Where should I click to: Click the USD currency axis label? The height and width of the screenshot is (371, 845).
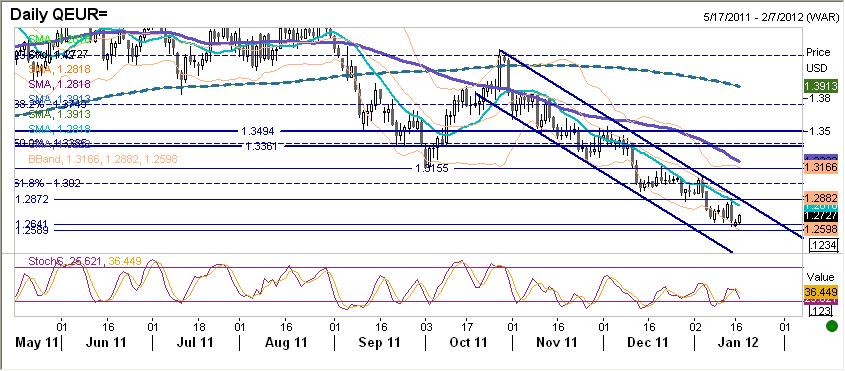(x=816, y=68)
